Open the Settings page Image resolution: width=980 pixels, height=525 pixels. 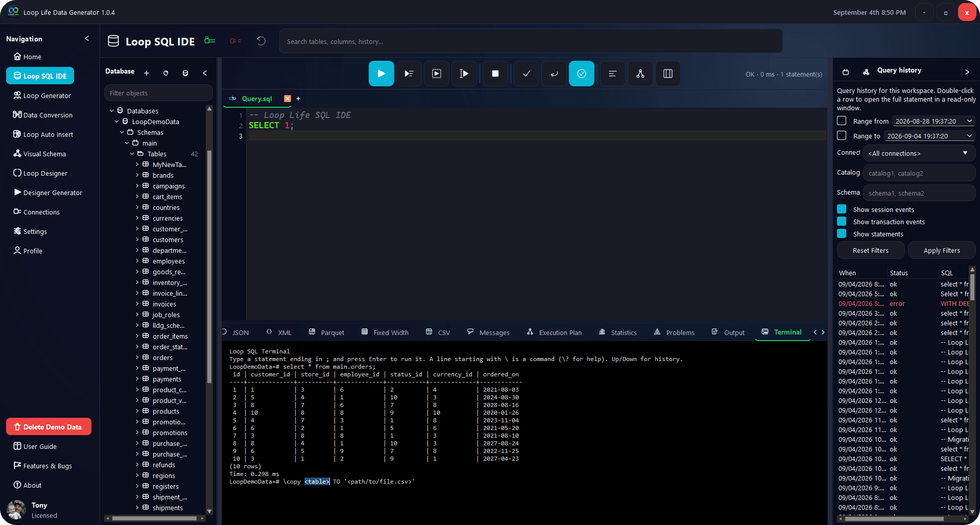coord(30,231)
